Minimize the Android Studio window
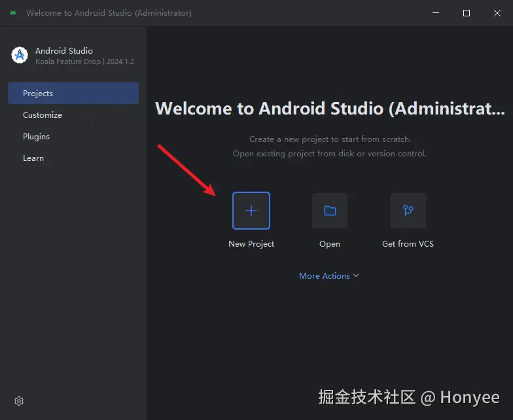Viewport: 513px width, 420px height. click(x=436, y=13)
